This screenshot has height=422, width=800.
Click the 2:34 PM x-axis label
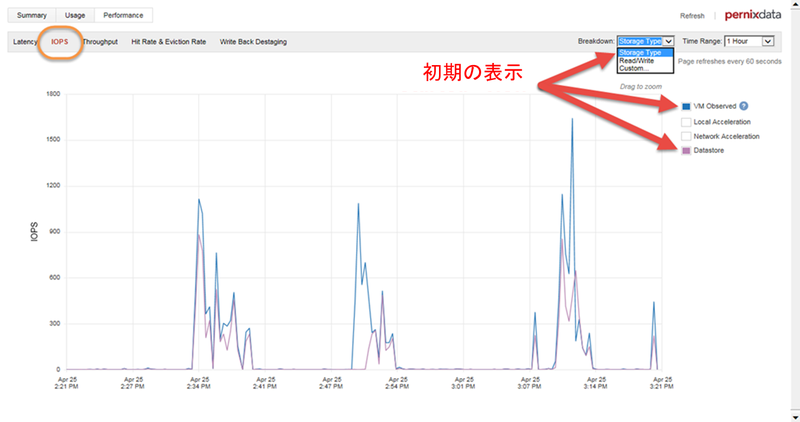click(x=199, y=383)
